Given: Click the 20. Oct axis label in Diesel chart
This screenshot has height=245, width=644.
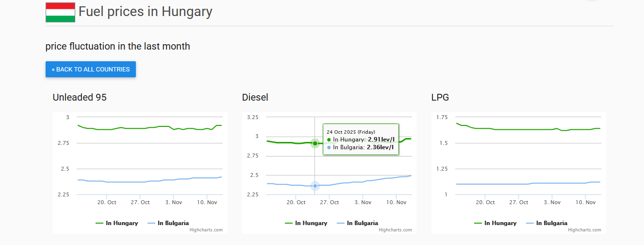Looking at the screenshot, I should pos(296,202).
